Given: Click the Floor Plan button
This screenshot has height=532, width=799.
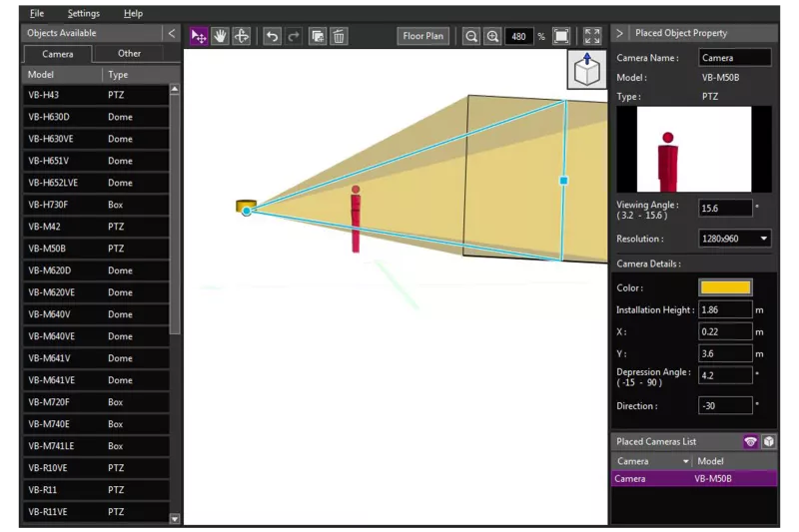Looking at the screenshot, I should 423,36.
